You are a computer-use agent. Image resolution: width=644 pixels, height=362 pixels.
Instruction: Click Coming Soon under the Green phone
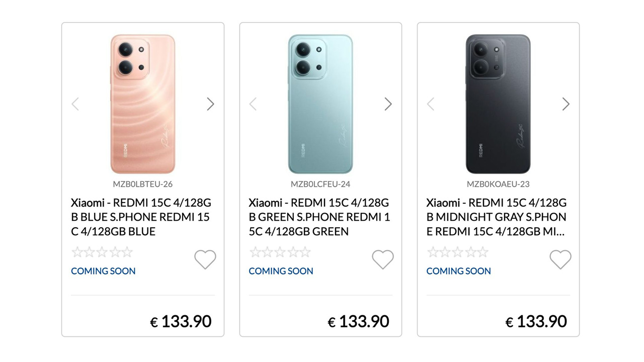point(281,271)
